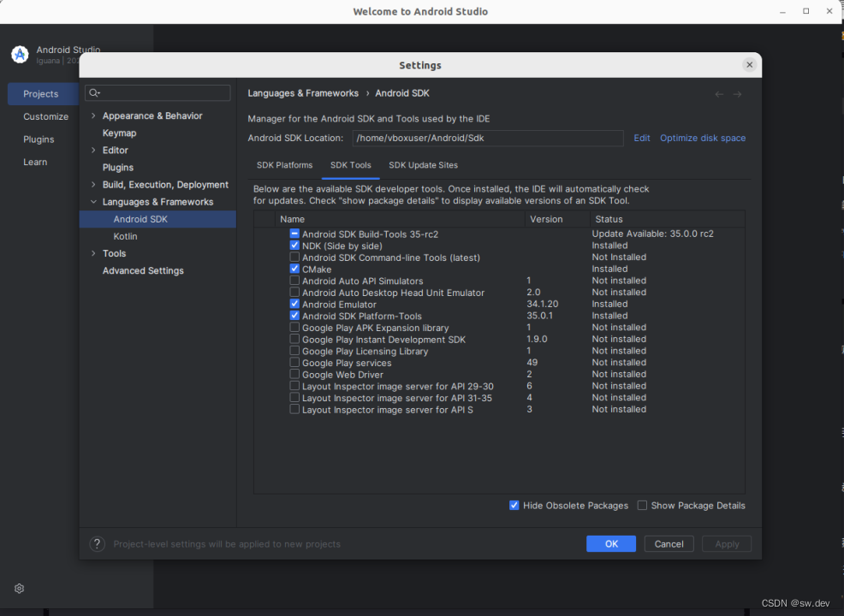Click the Version column header
844x616 pixels.
(x=557, y=219)
